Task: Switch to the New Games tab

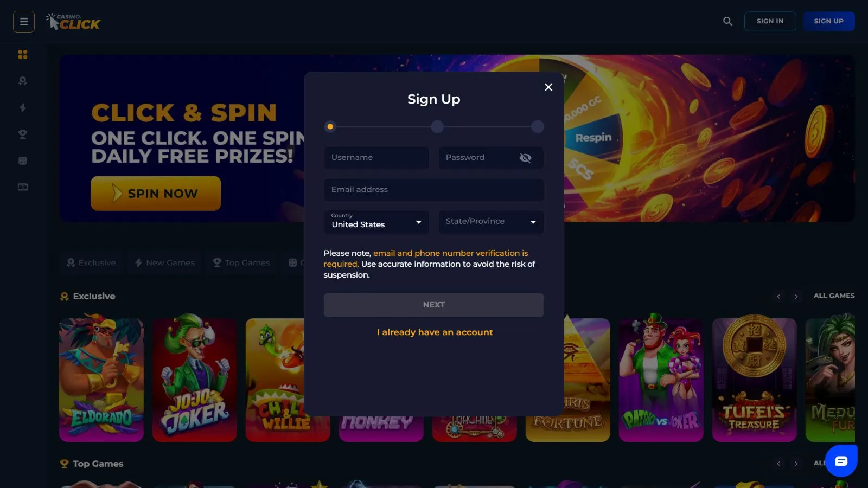Action: pos(164,262)
